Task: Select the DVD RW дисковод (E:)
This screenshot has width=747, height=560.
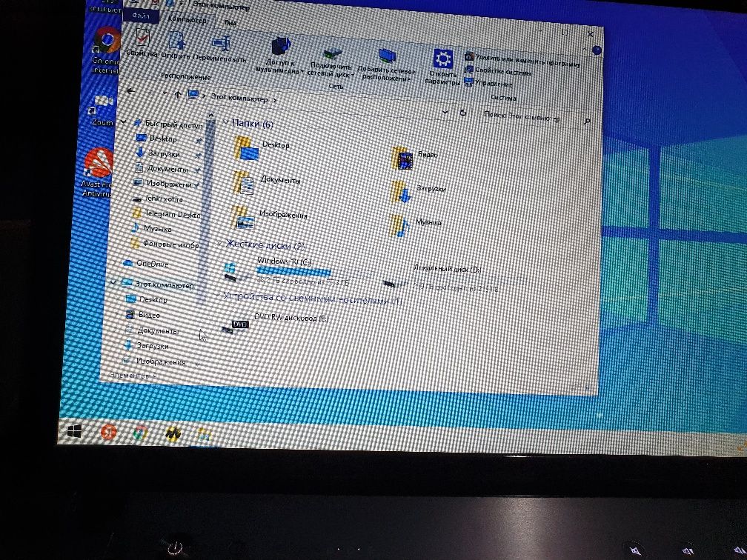Action: (276, 322)
